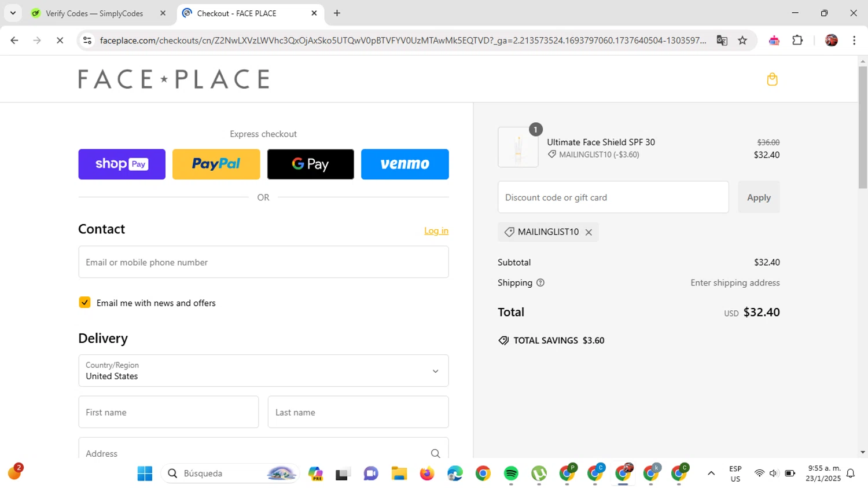The height and width of the screenshot is (488, 868).
Task: Close the Checkout FACE PLACE tab
Action: (x=314, y=13)
